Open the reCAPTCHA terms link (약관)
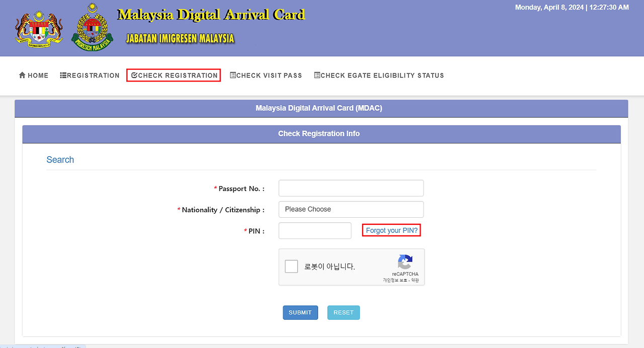 [415, 280]
